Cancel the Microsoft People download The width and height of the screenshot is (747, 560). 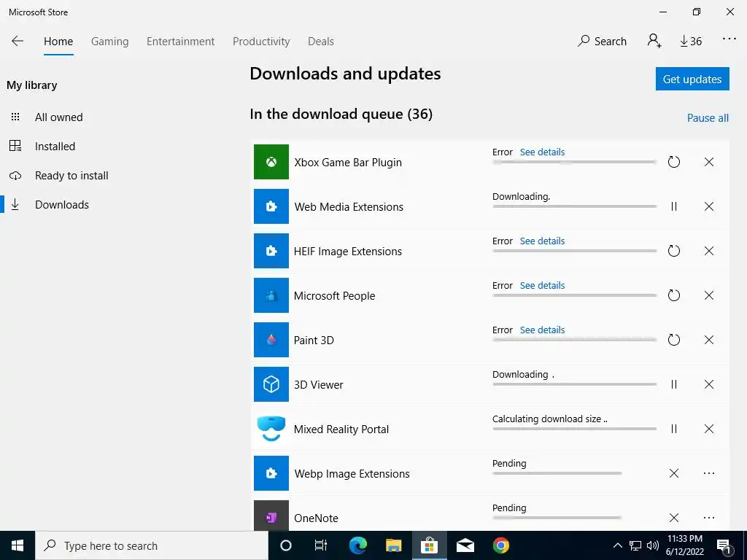(x=709, y=295)
